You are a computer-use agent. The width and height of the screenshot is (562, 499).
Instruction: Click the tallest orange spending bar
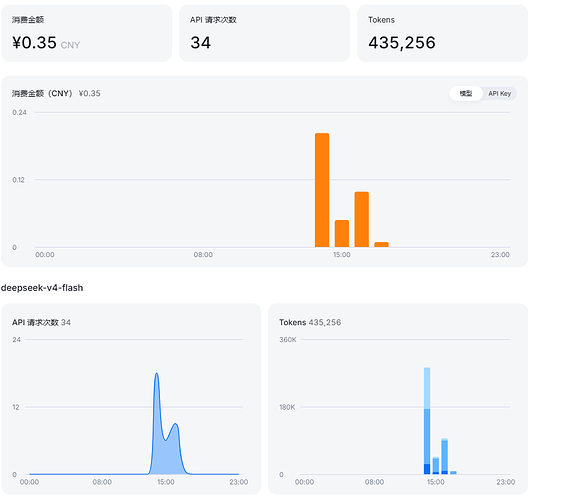click(x=322, y=190)
